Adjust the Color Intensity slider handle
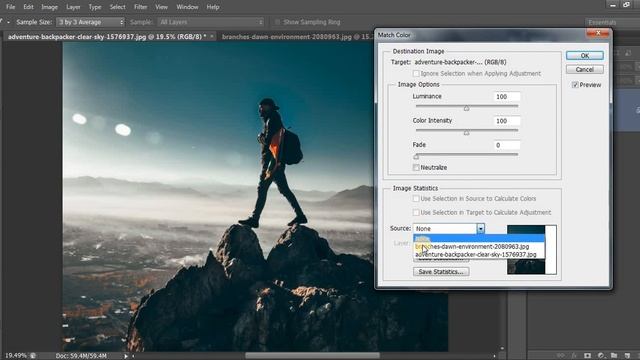 click(x=467, y=132)
